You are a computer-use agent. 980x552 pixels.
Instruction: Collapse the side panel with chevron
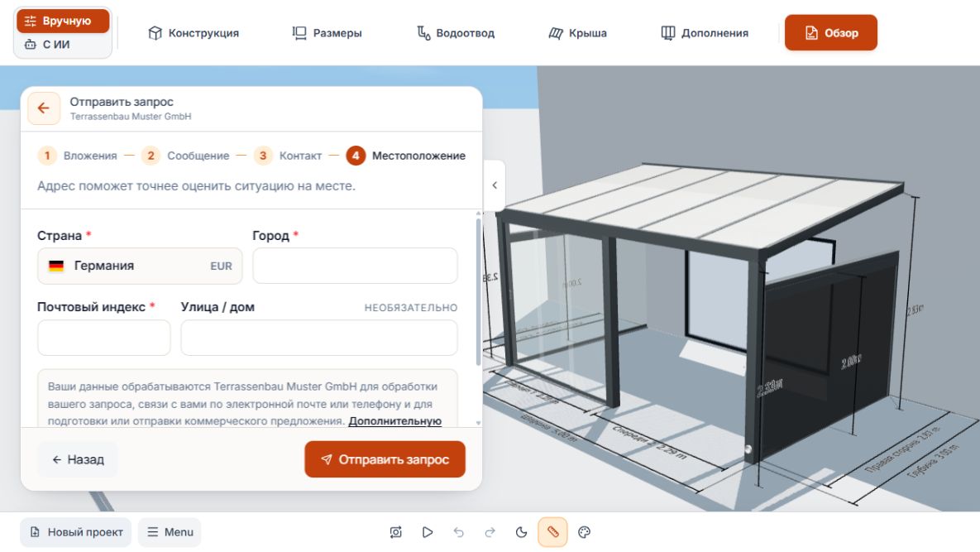tap(495, 185)
